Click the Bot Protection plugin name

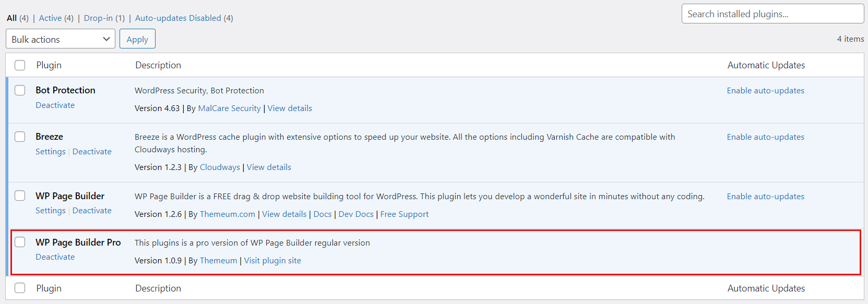coord(65,90)
